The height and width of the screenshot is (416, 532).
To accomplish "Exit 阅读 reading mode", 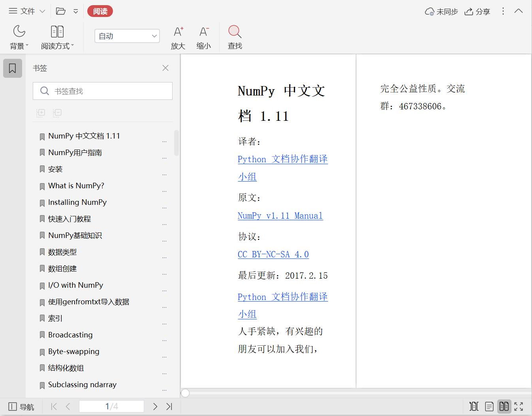I will pos(100,11).
